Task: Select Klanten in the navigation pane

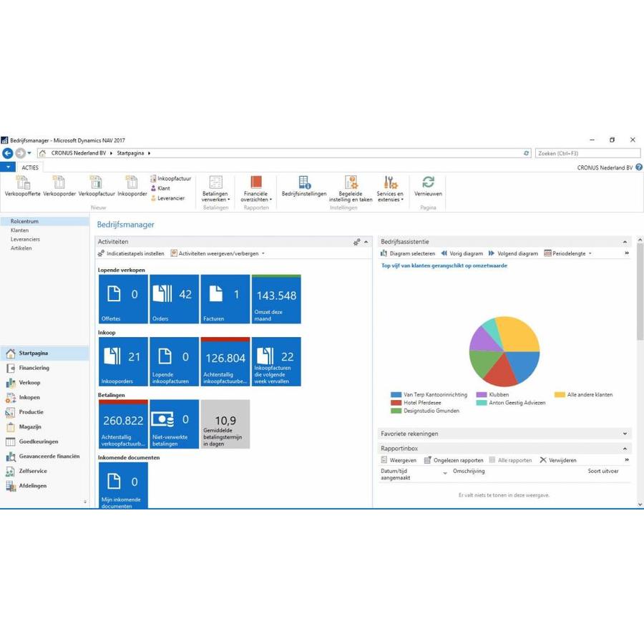Action: point(20,230)
